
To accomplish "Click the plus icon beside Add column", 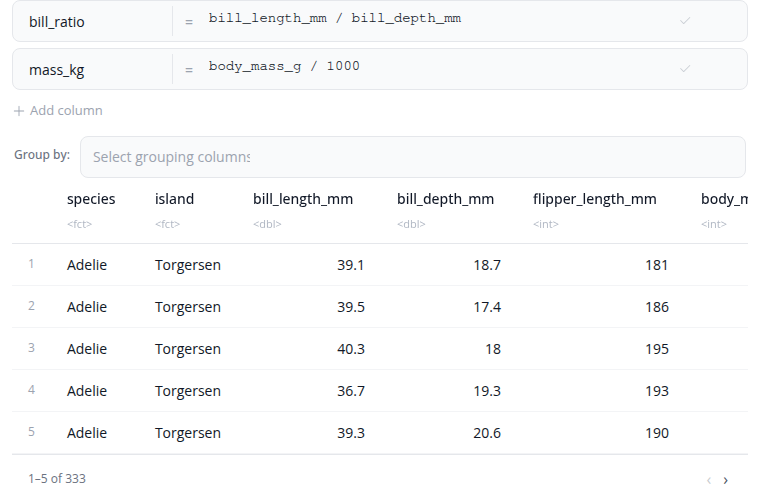I will [19, 111].
